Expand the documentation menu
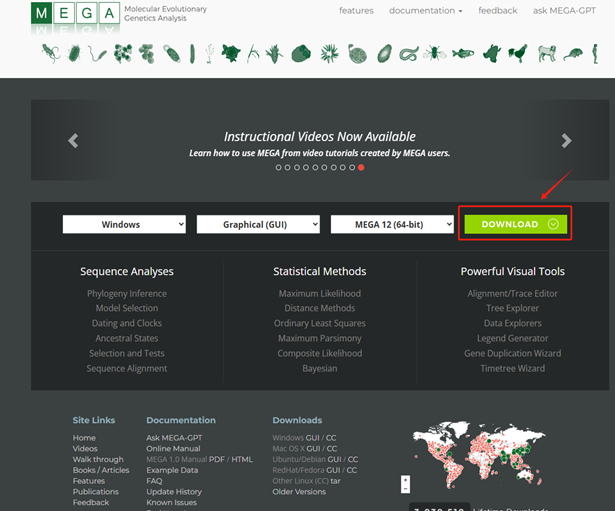 pos(426,11)
